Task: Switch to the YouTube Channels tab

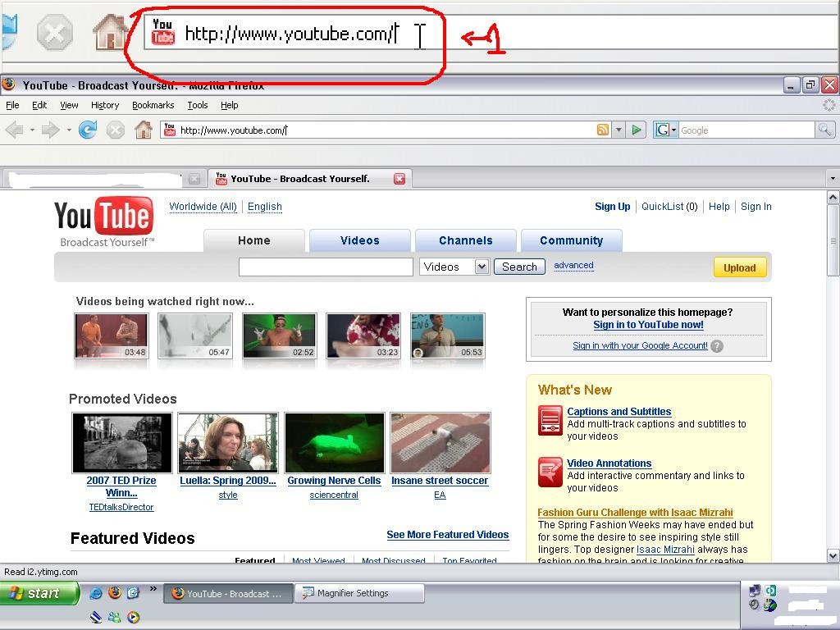Action: [466, 240]
